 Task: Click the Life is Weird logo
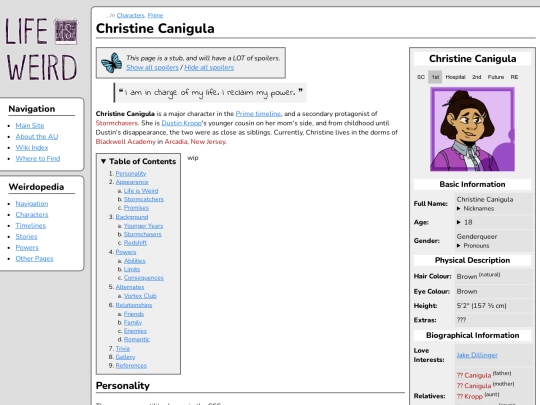coord(41,49)
